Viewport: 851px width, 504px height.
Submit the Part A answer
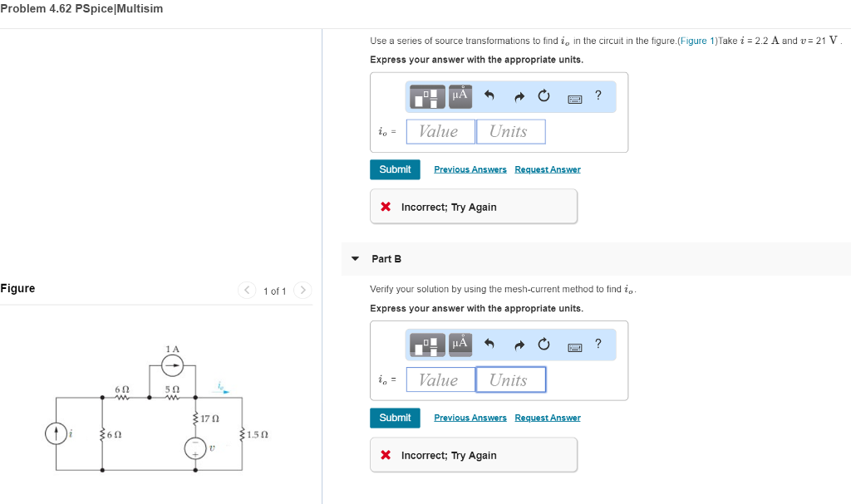395,169
